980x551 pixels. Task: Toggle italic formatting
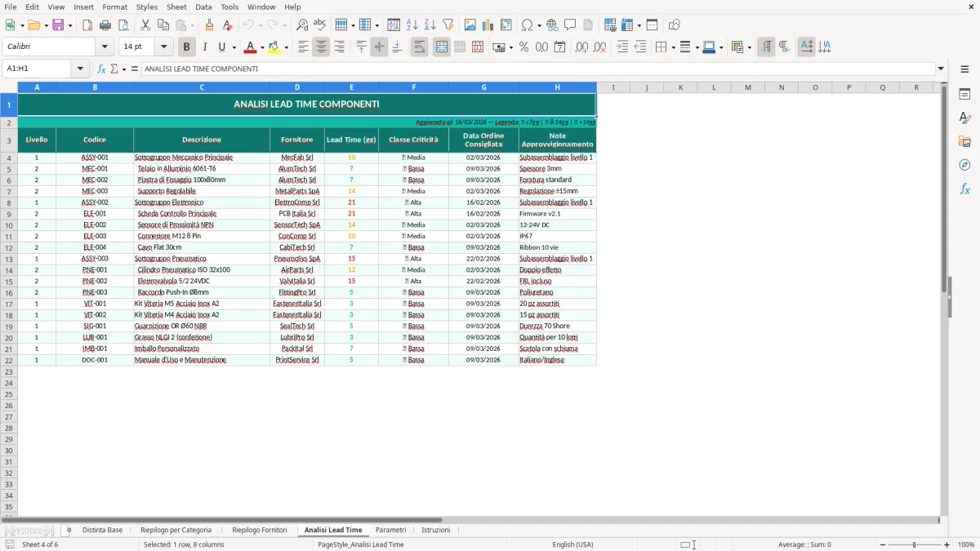tap(204, 47)
